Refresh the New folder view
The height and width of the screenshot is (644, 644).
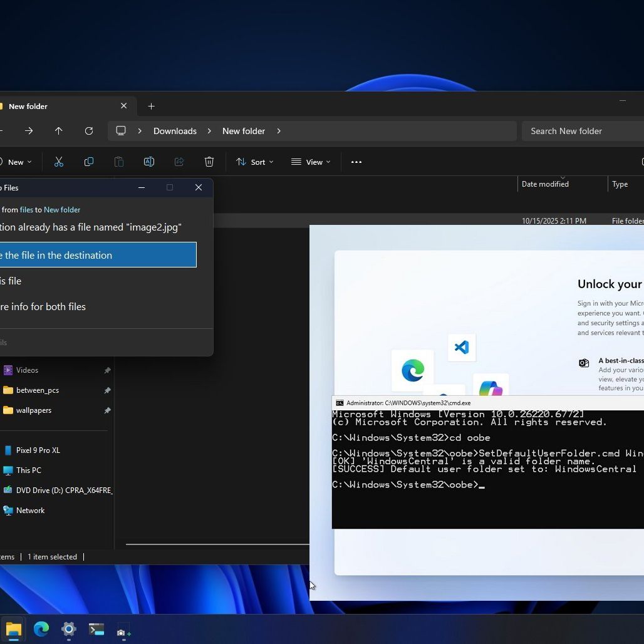89,131
